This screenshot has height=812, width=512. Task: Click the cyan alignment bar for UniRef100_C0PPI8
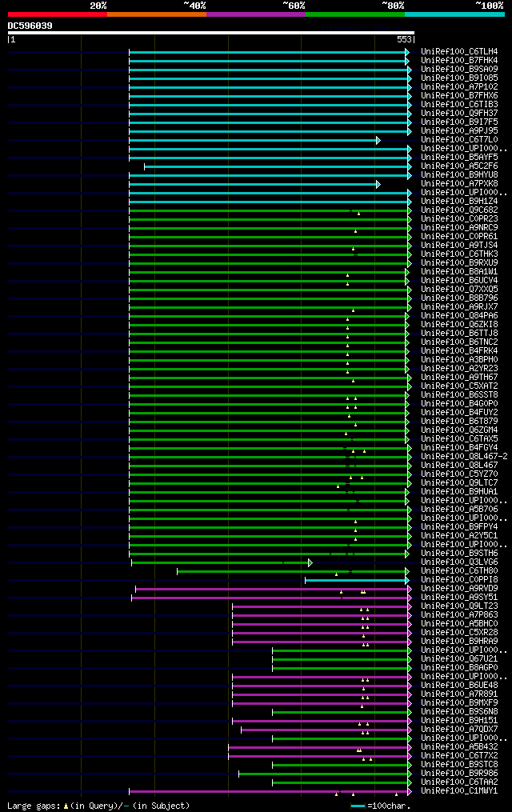coord(358,581)
